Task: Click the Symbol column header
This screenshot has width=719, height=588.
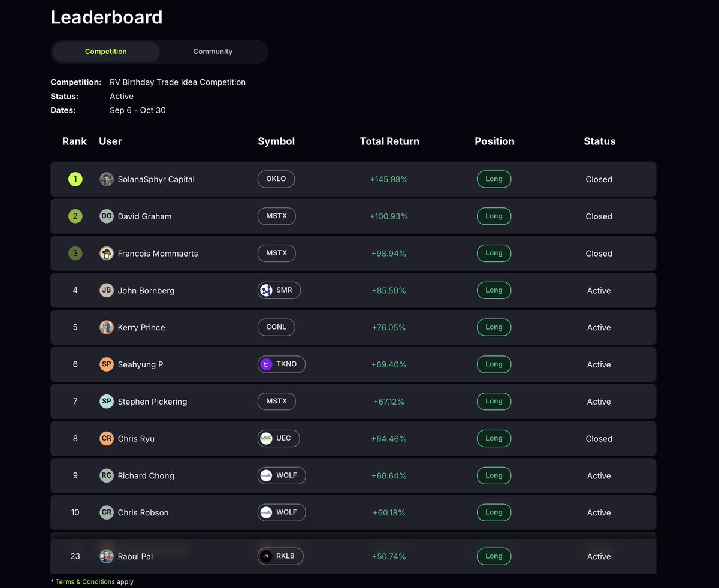Action: [x=276, y=141]
